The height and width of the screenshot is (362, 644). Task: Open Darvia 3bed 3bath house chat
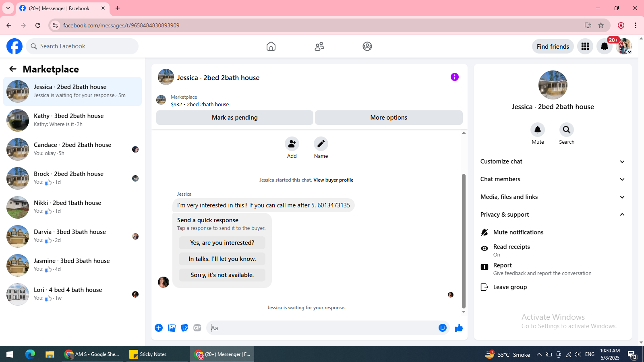coord(72,236)
